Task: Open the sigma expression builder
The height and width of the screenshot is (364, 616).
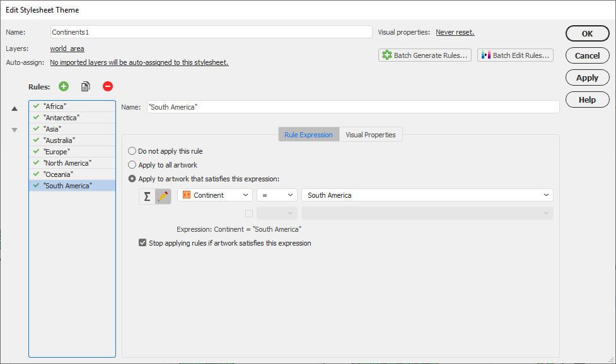Action: tap(147, 196)
